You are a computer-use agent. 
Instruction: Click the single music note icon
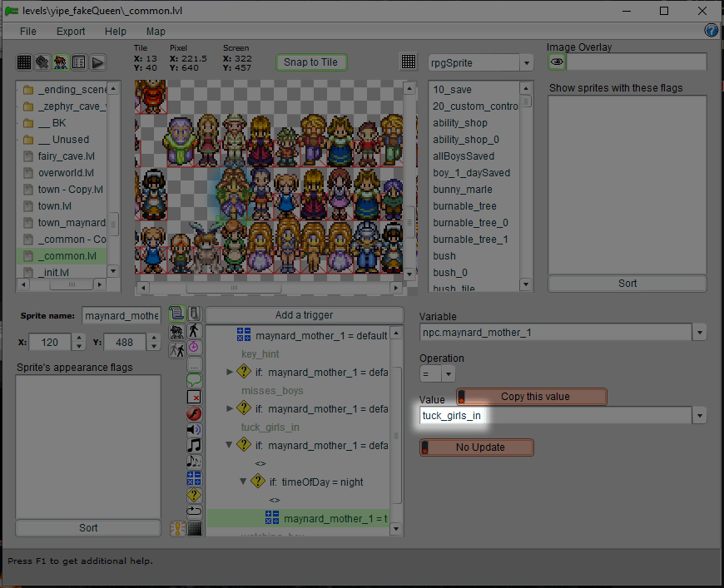(x=194, y=445)
